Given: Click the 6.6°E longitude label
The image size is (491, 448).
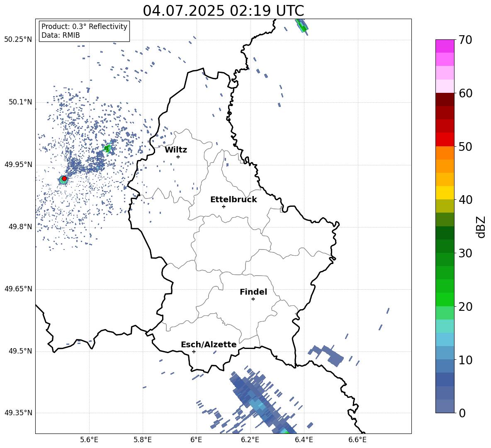Looking at the screenshot, I should click(357, 440).
